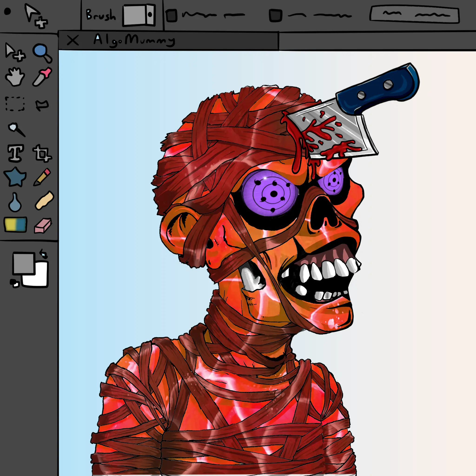
Task: Click the black dot at the options bar's left end
Action: pos(8,11)
